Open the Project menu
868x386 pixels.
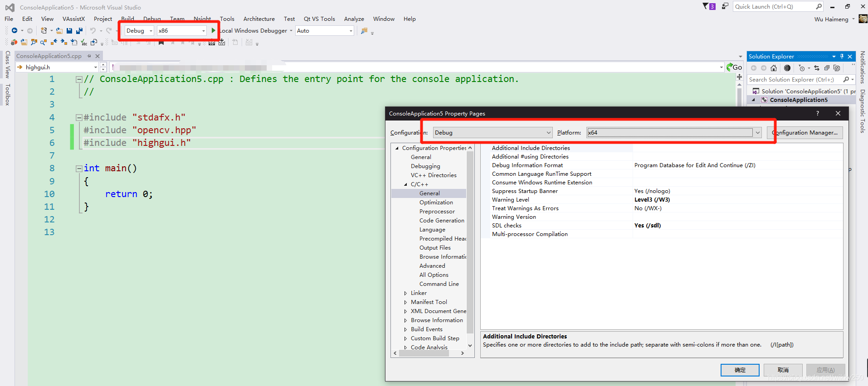103,19
